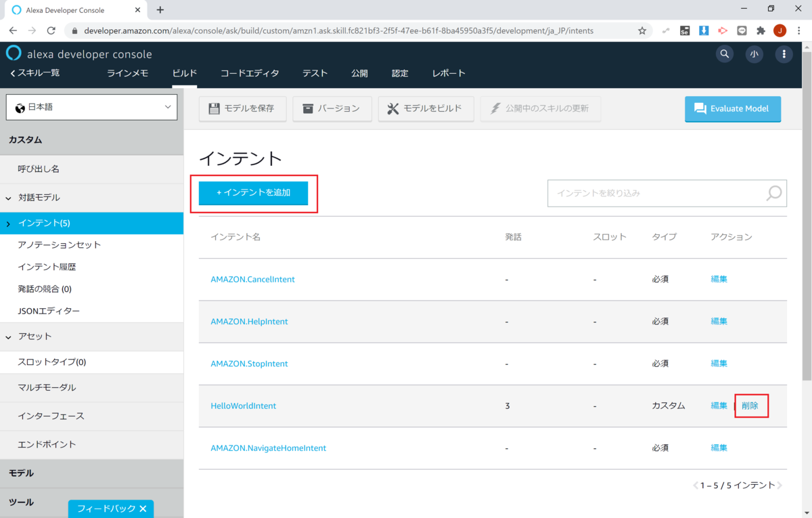Open the バージョン button
Screen dimensions: 812x518
[x=332, y=108]
